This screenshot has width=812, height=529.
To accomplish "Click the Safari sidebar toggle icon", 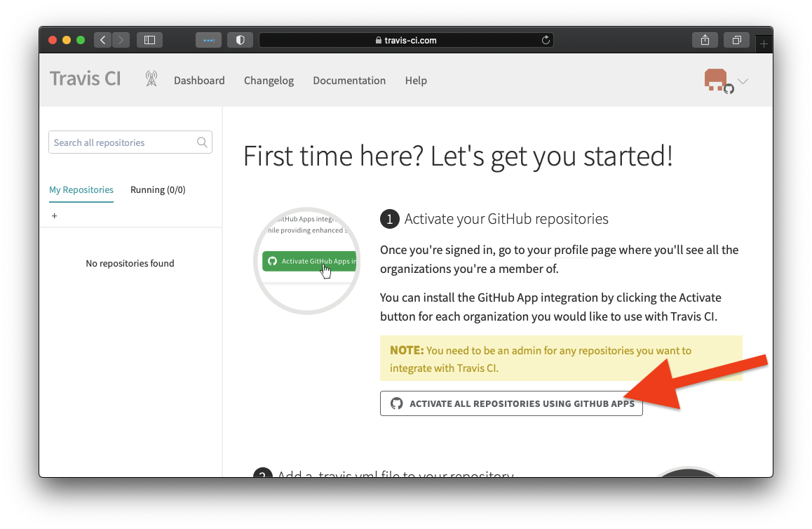I will tap(149, 40).
